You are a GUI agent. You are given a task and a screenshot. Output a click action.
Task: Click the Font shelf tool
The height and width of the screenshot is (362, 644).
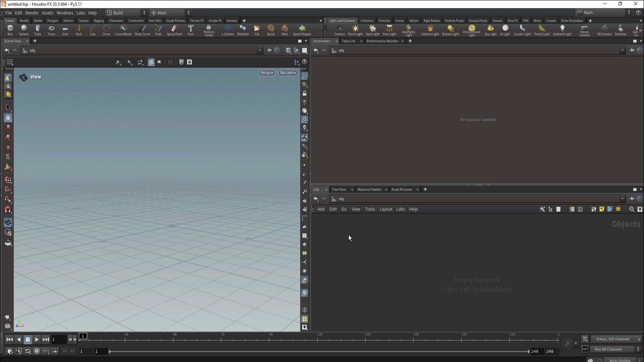click(191, 30)
